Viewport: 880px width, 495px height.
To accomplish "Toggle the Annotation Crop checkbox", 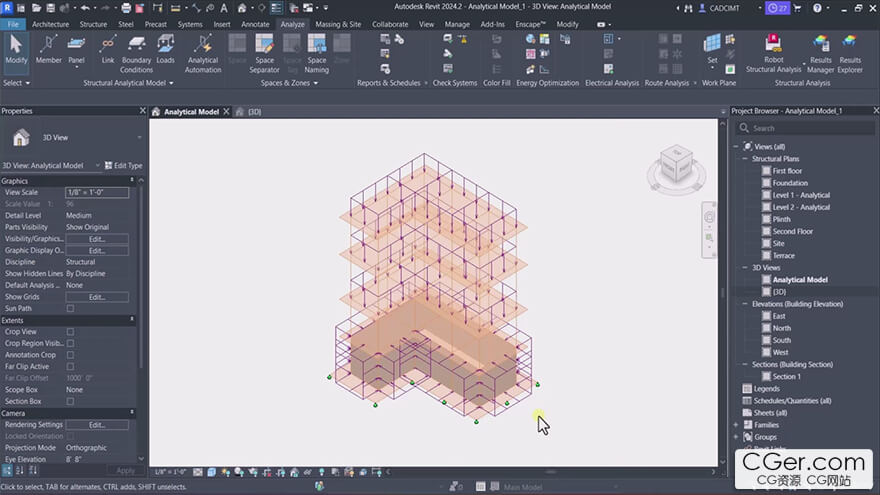I will tap(70, 355).
